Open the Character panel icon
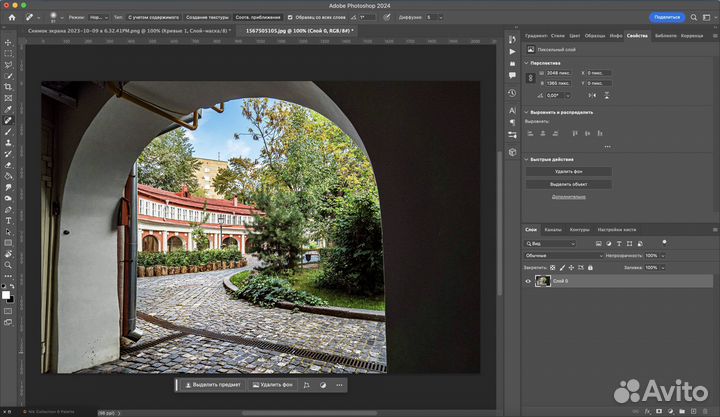Screen dimensions: 720x417 (512, 111)
